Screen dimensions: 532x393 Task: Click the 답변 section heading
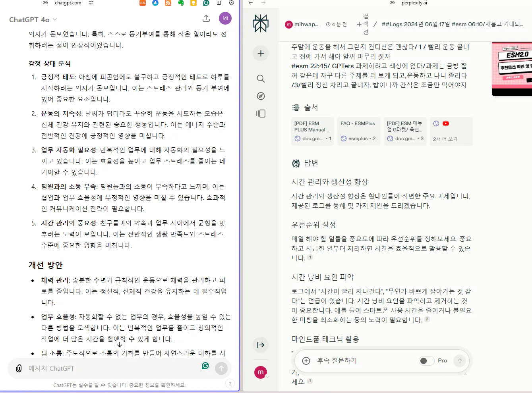[311, 163]
